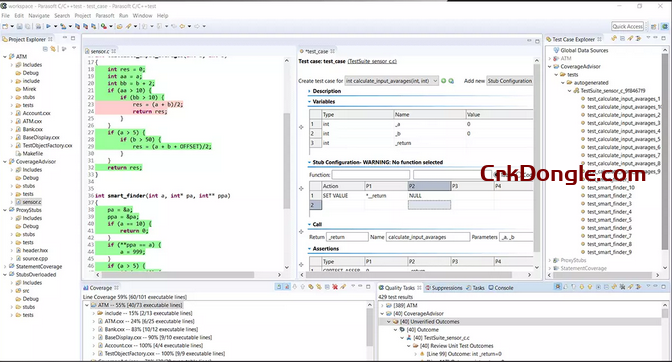Switch to the Tasks tab
Screen dimensions: 672x362
click(x=475, y=288)
